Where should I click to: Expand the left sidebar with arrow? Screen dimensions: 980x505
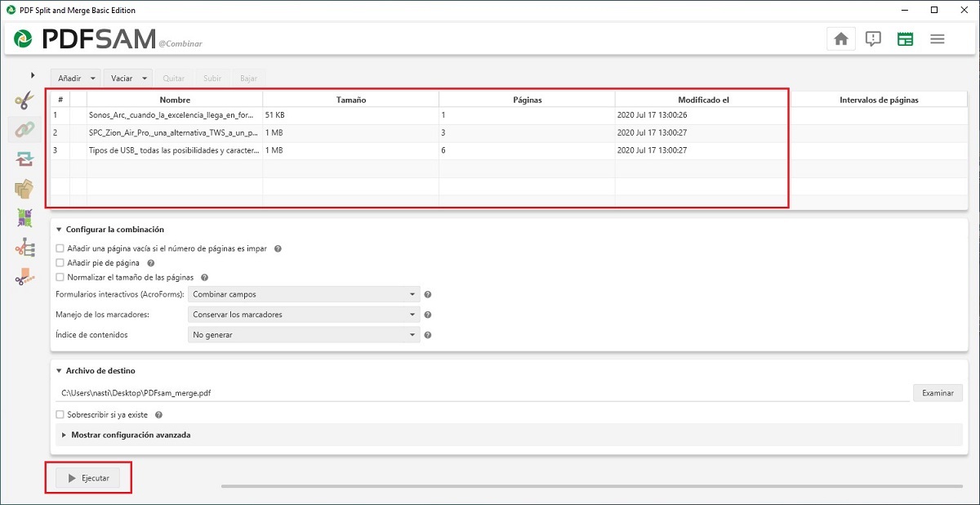coord(33,75)
